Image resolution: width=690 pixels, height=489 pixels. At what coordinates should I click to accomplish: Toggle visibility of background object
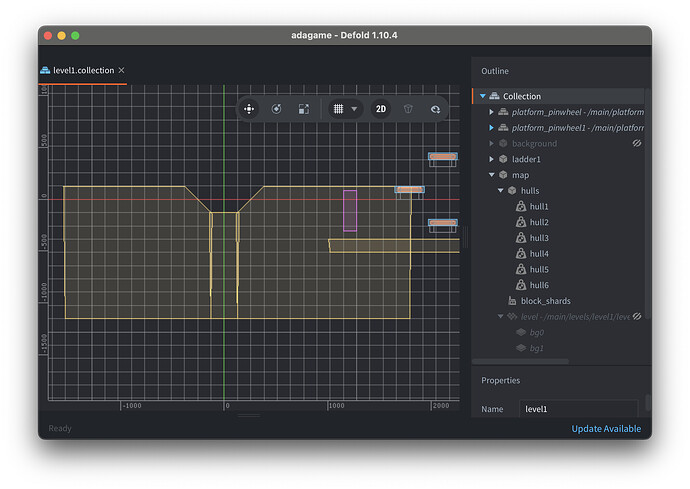click(637, 143)
